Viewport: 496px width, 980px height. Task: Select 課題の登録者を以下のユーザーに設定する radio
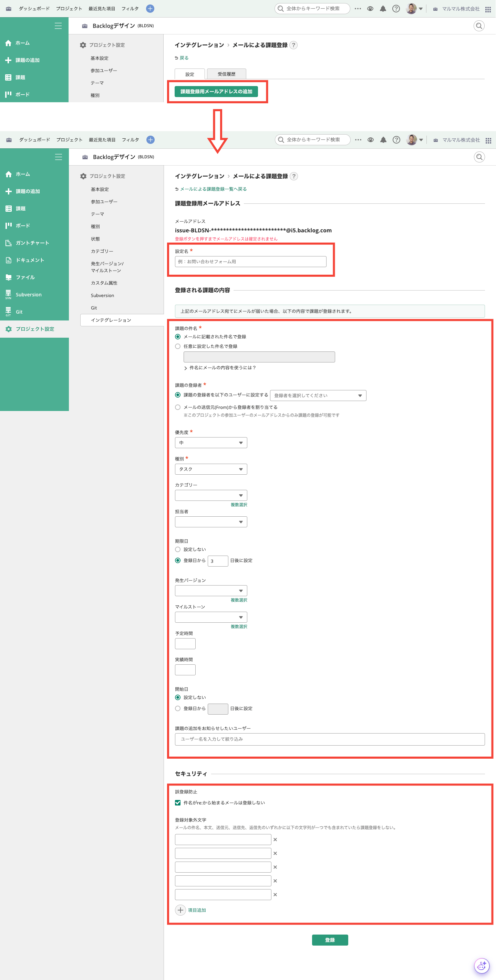[x=178, y=395]
